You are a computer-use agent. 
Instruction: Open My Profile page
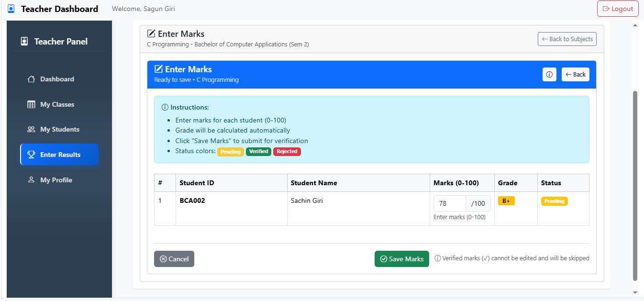(x=59, y=180)
